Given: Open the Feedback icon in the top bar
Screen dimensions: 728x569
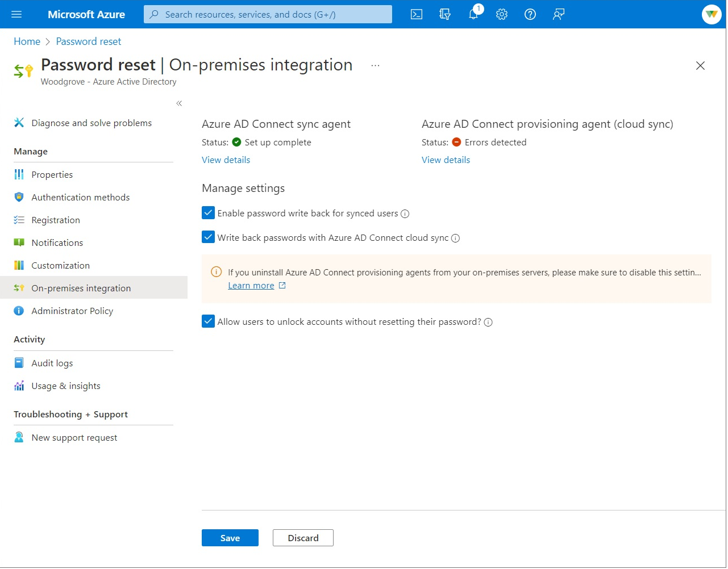Looking at the screenshot, I should click(x=558, y=14).
